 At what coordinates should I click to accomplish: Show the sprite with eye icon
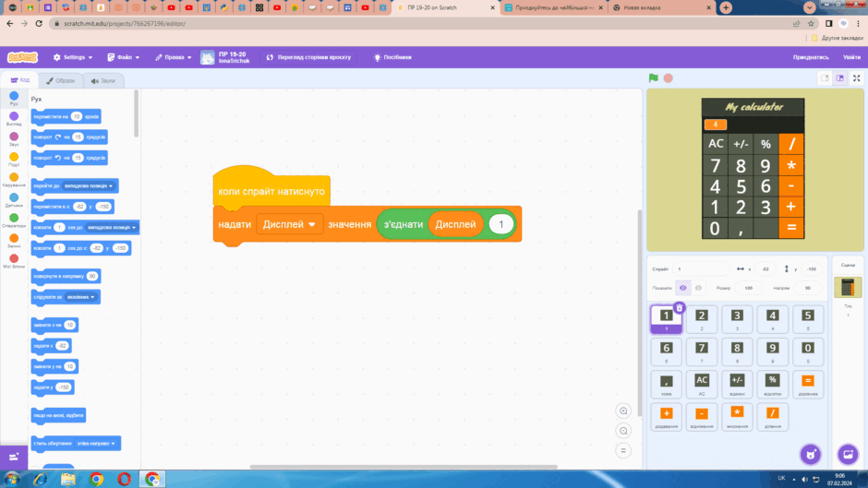pos(683,288)
